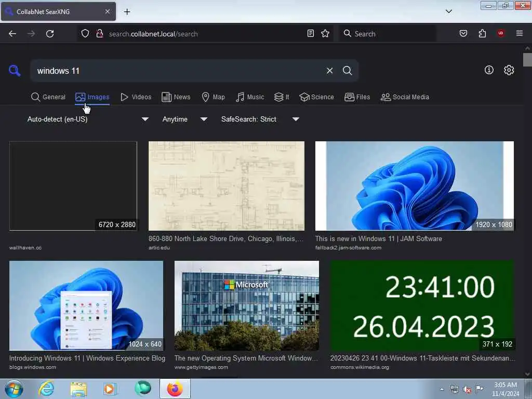
Task: Close the CollabNet SearXNG tab
Action: [108, 11]
